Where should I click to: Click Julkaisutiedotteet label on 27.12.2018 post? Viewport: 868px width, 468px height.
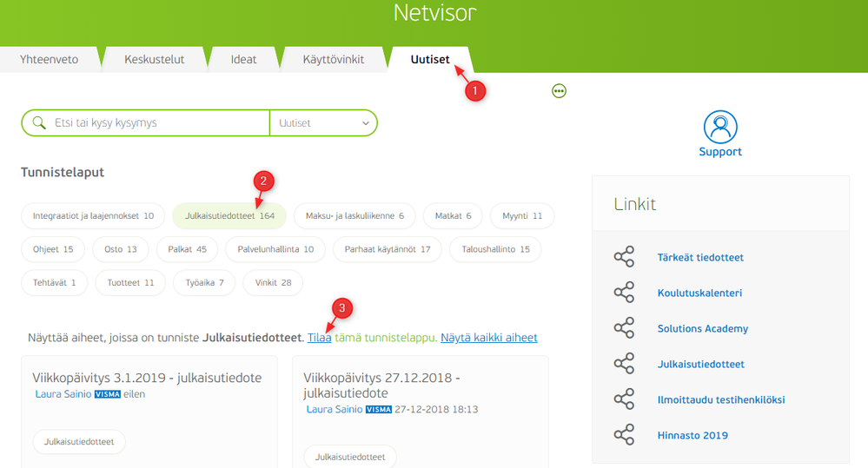point(350,457)
